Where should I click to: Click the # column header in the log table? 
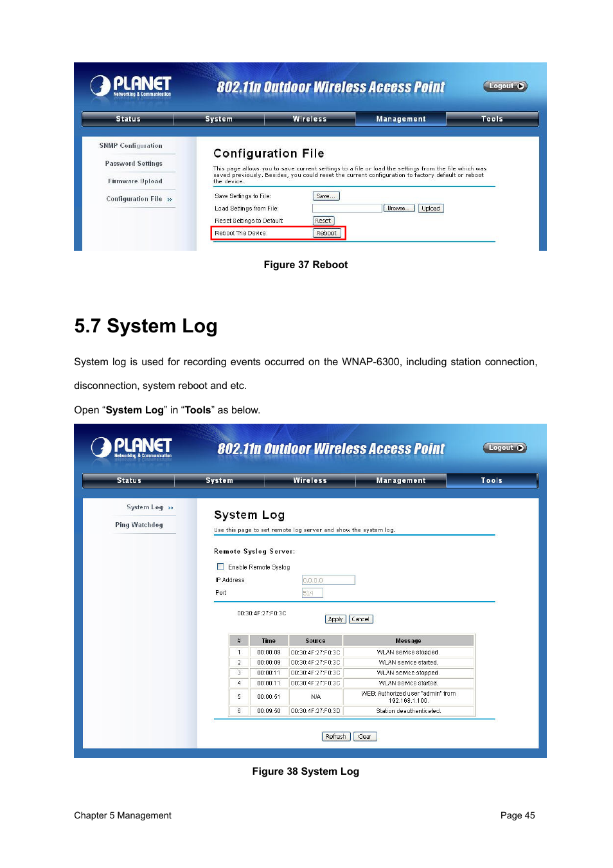[x=239, y=641]
